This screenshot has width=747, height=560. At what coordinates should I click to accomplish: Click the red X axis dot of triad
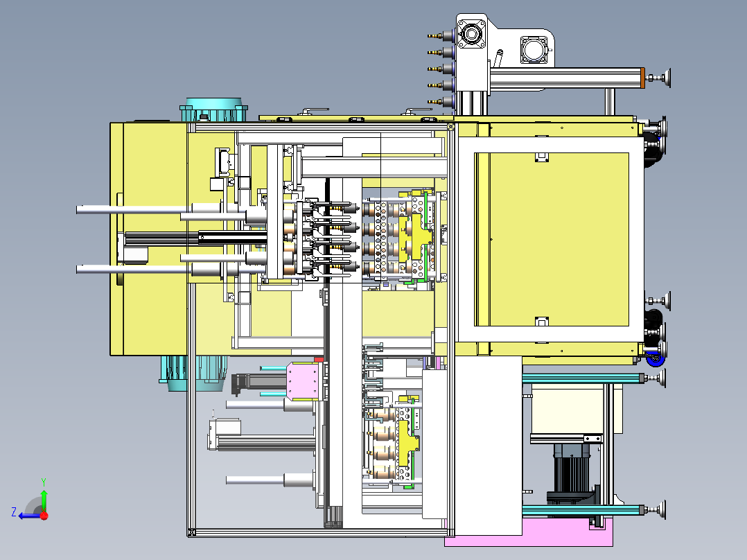44,515
